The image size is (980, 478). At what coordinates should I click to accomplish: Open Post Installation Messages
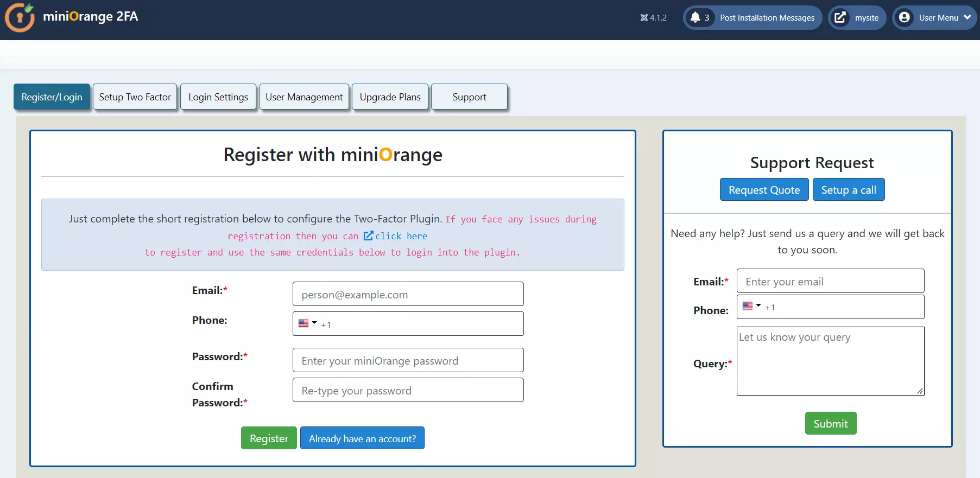767,18
